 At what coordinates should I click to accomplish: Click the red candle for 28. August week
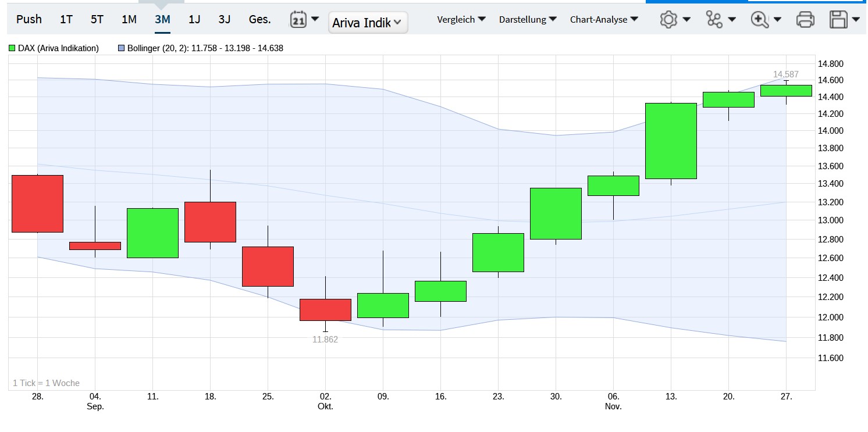(x=37, y=203)
